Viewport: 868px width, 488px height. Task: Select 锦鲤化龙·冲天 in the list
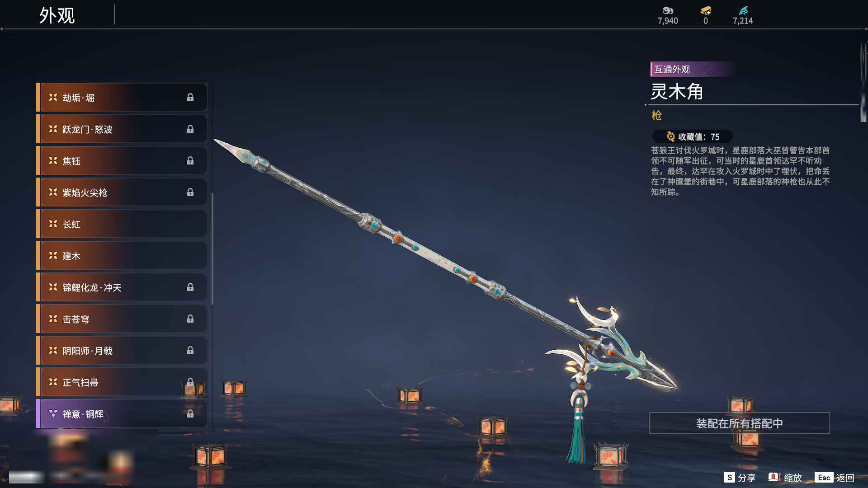122,287
